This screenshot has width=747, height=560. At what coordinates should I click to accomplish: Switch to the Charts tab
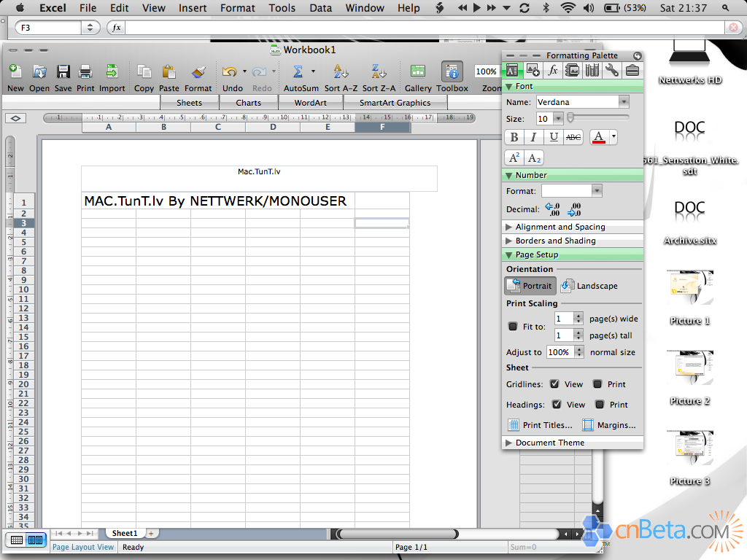(x=248, y=102)
